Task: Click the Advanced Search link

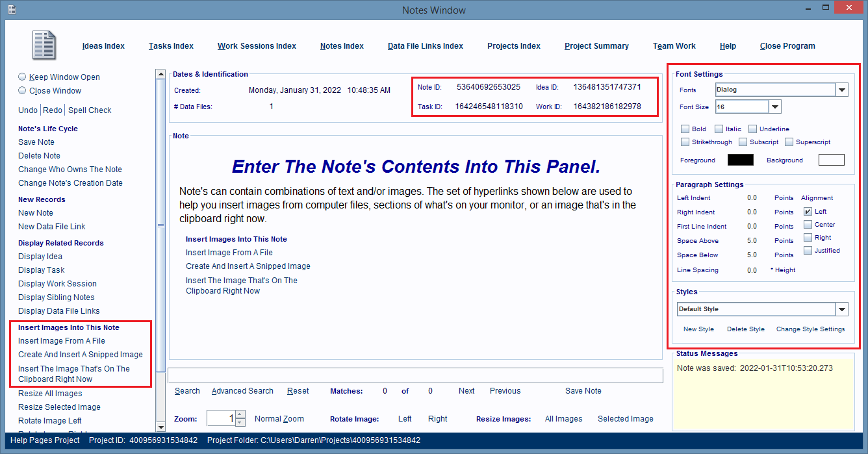Action: coord(242,391)
